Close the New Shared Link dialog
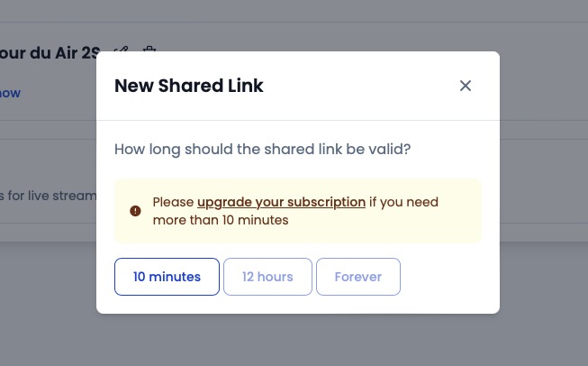The image size is (588, 366). [466, 86]
